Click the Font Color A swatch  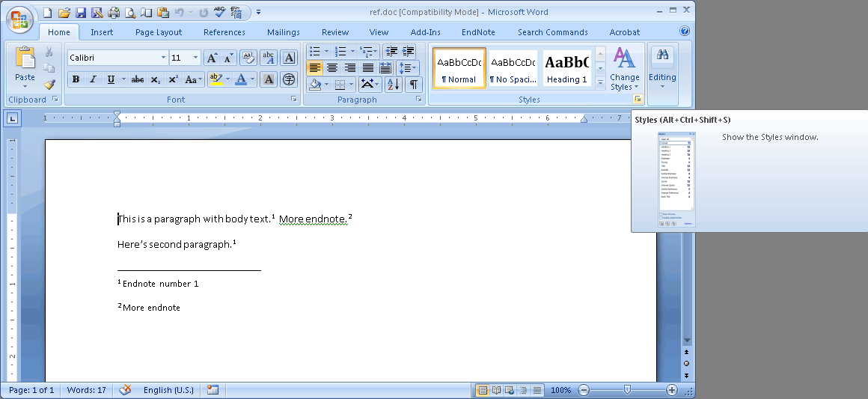pyautogui.click(x=241, y=80)
